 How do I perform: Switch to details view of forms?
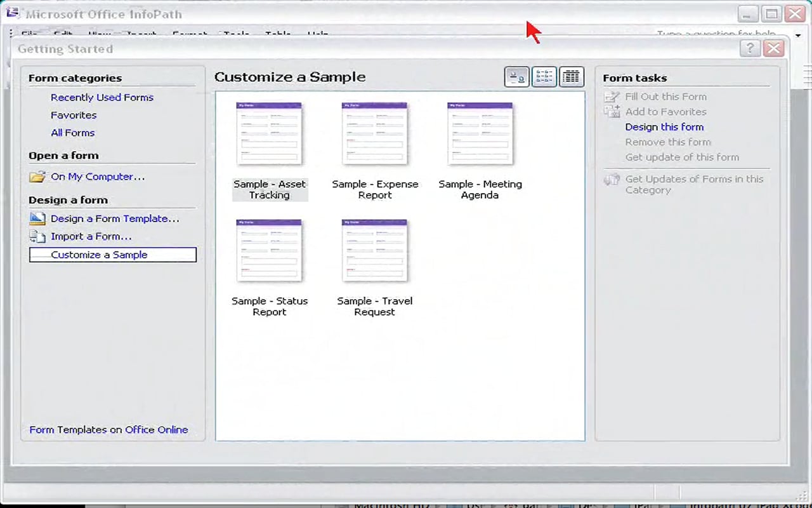[x=572, y=77]
